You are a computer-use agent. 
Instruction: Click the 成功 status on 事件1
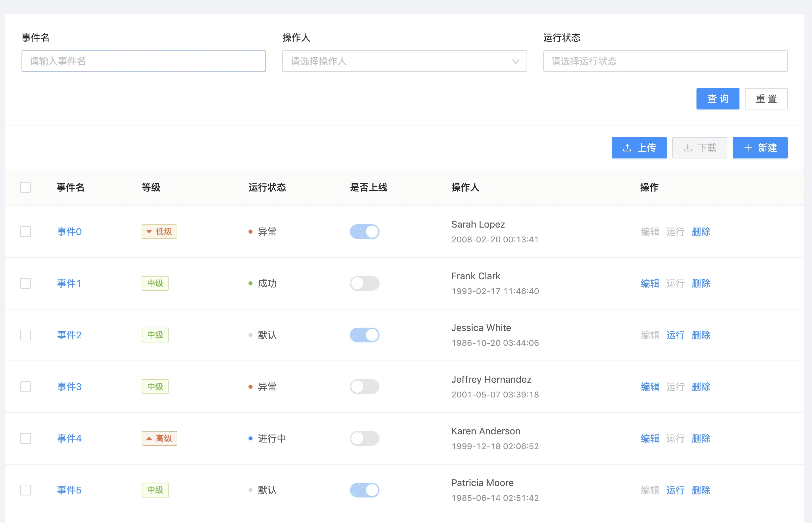click(x=263, y=283)
